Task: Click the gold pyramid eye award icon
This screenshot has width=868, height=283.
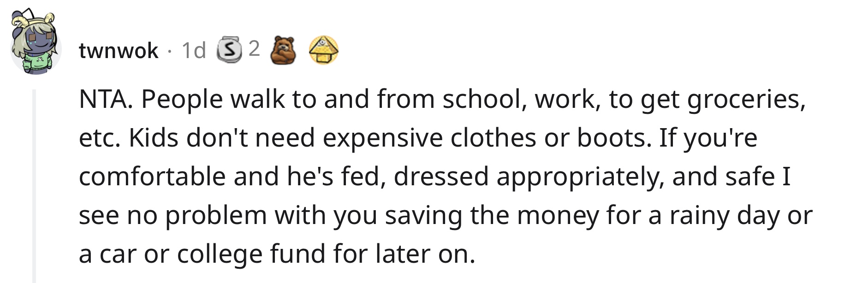Action: coord(323,50)
